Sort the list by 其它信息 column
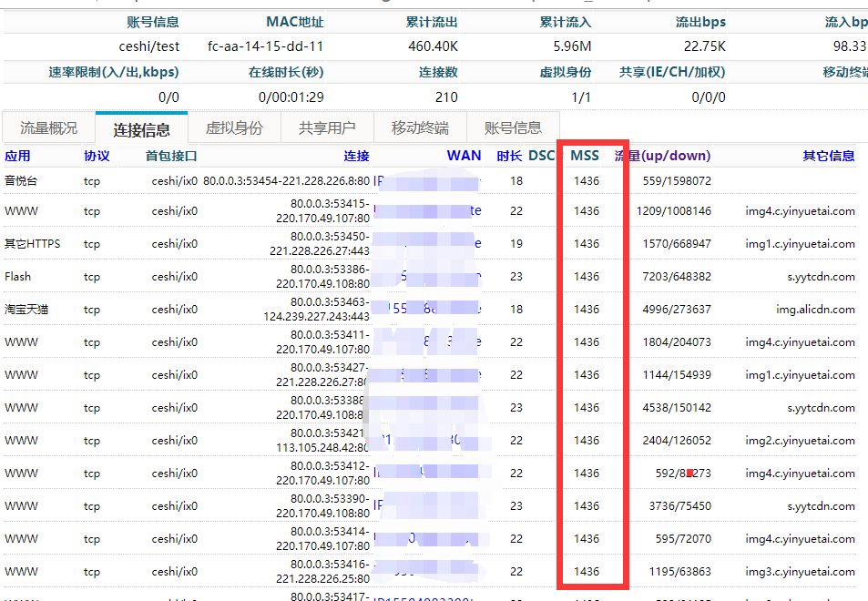The image size is (868, 601). coord(830,155)
